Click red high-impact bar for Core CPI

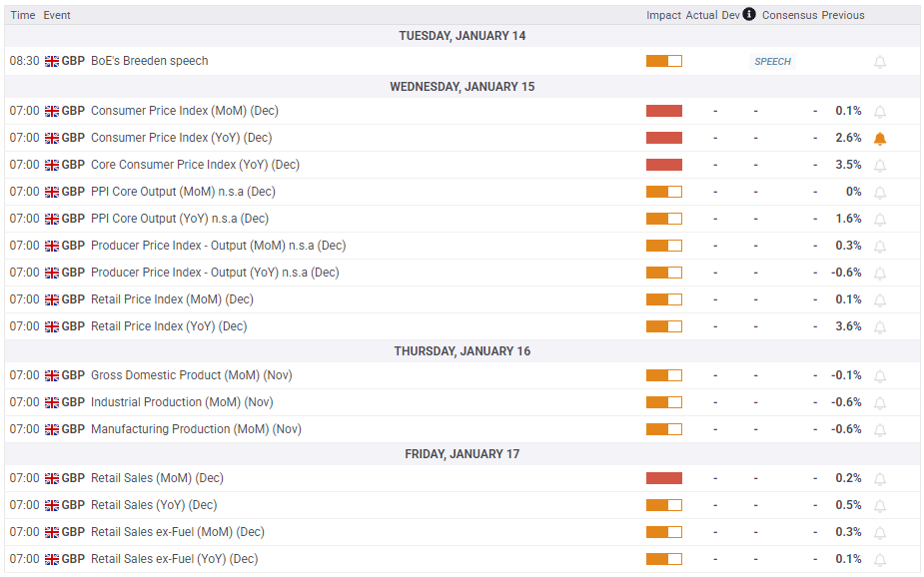pos(664,165)
